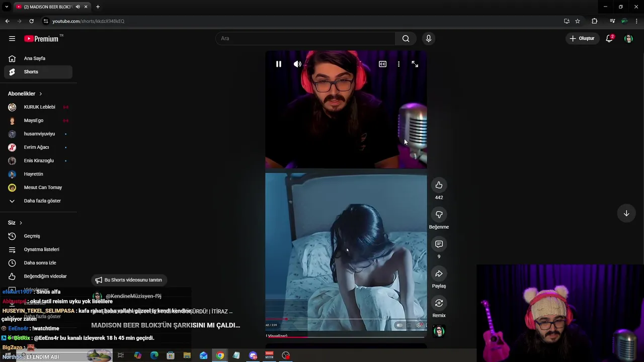Open Chrome extensions puzzle icon
Image resolution: width=644 pixels, height=362 pixels.
[x=595, y=21]
